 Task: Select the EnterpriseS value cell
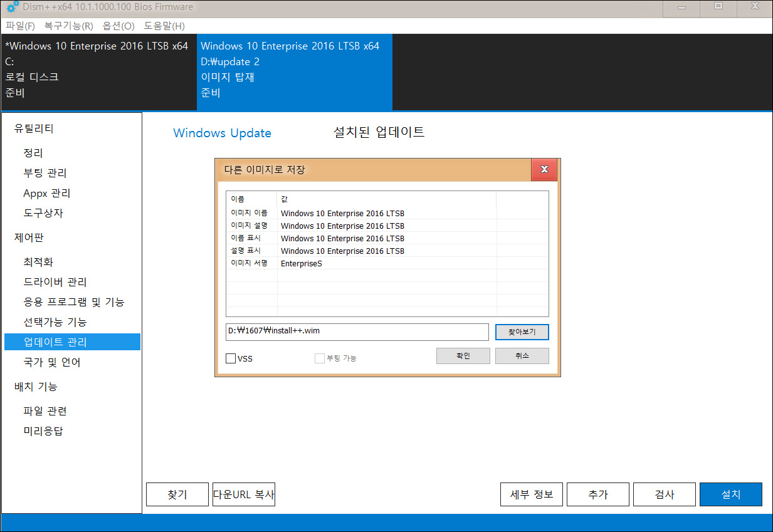[x=387, y=263]
